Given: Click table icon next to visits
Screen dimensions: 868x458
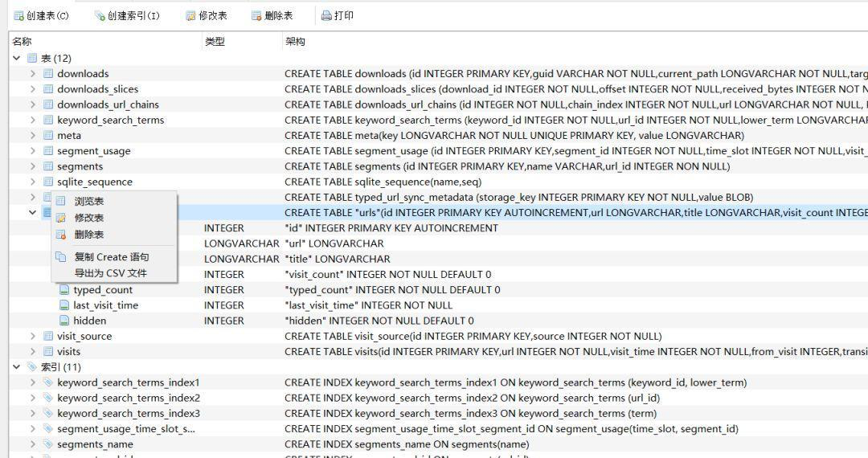Looking at the screenshot, I should tap(48, 352).
